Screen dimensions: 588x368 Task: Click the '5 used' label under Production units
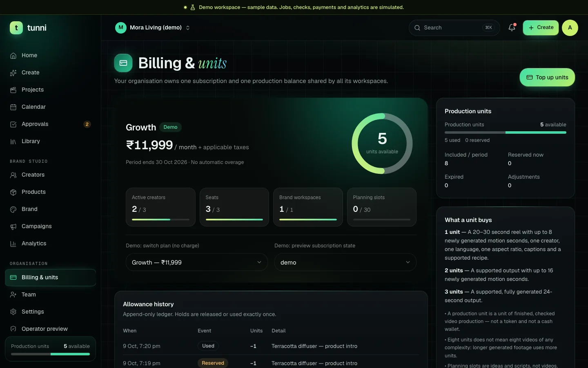pos(452,140)
